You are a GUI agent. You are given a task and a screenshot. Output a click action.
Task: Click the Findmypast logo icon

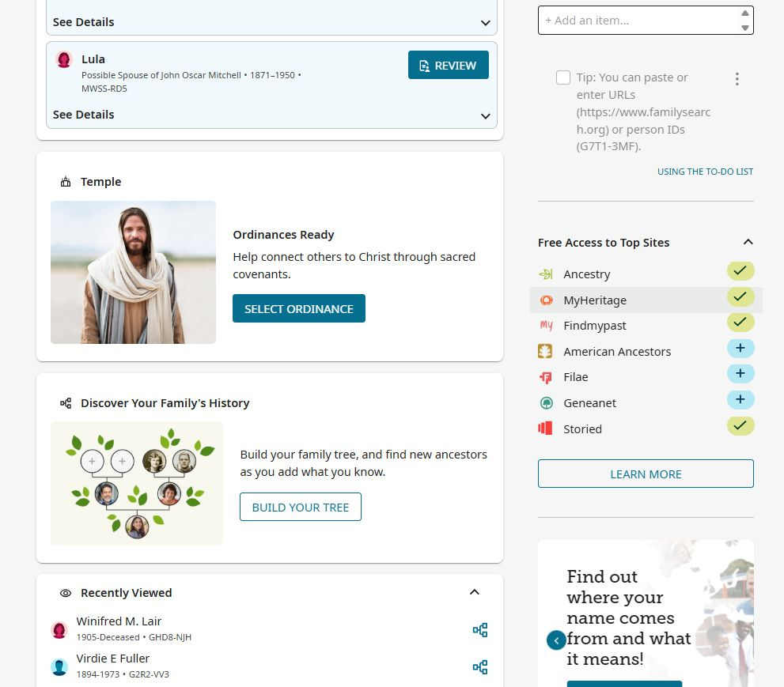(x=546, y=326)
